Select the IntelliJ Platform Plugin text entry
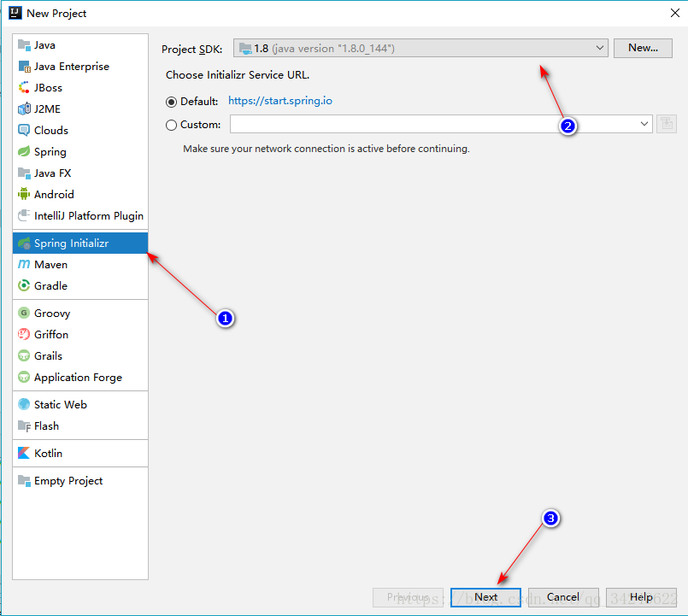This screenshot has height=616, width=688. pos(89,215)
